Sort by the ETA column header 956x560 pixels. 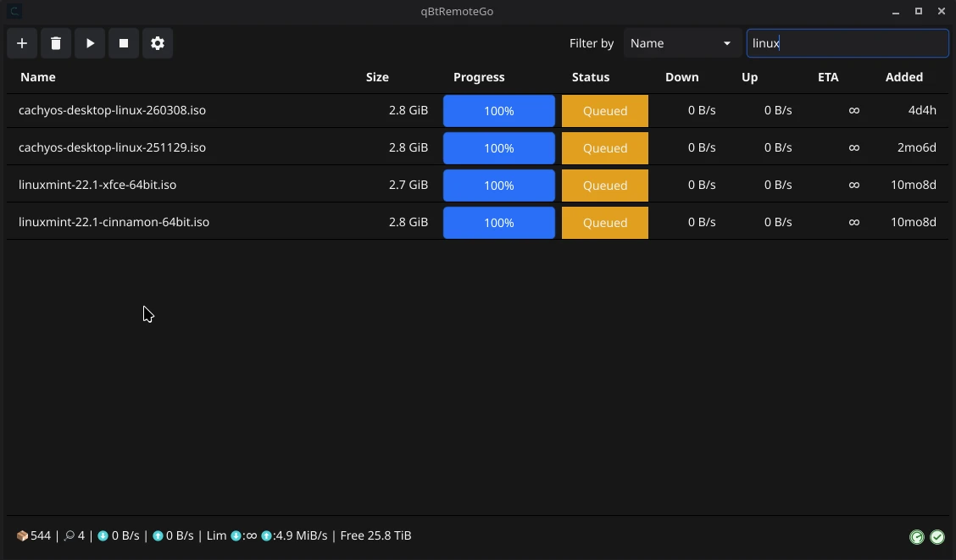point(828,77)
